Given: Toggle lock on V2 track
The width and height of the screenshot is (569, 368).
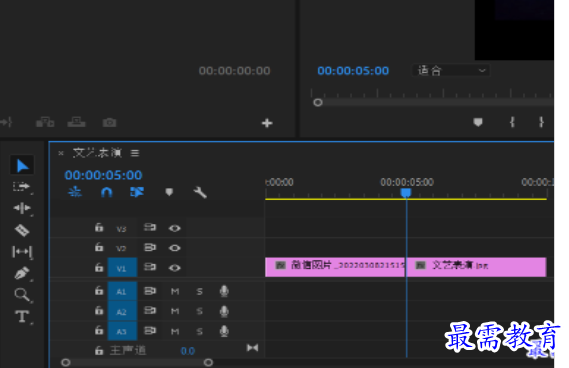Looking at the screenshot, I should click(99, 247).
